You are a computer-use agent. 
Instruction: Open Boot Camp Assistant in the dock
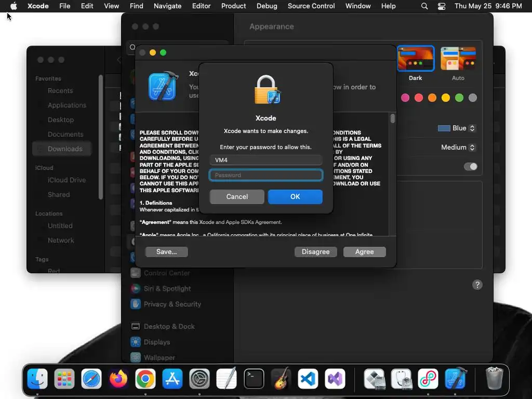click(x=374, y=379)
